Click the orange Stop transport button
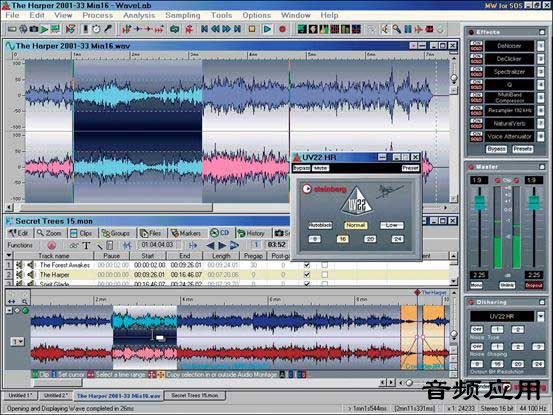 point(252,29)
